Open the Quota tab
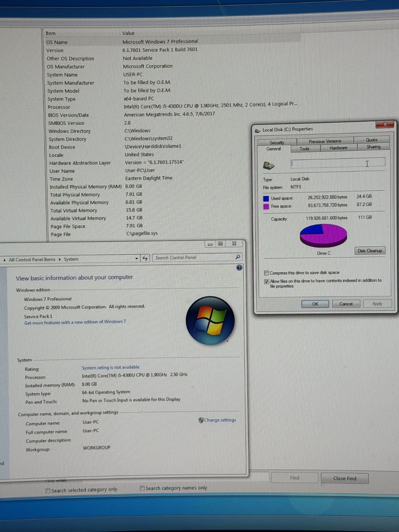 click(x=372, y=140)
